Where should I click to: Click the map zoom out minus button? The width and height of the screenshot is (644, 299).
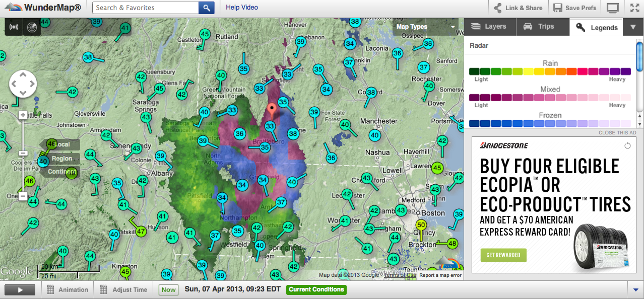tap(23, 196)
